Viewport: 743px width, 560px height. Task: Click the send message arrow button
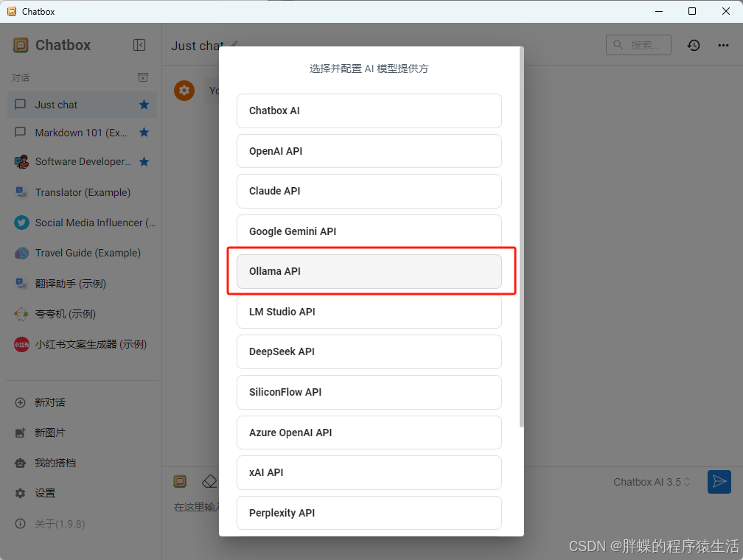(719, 482)
